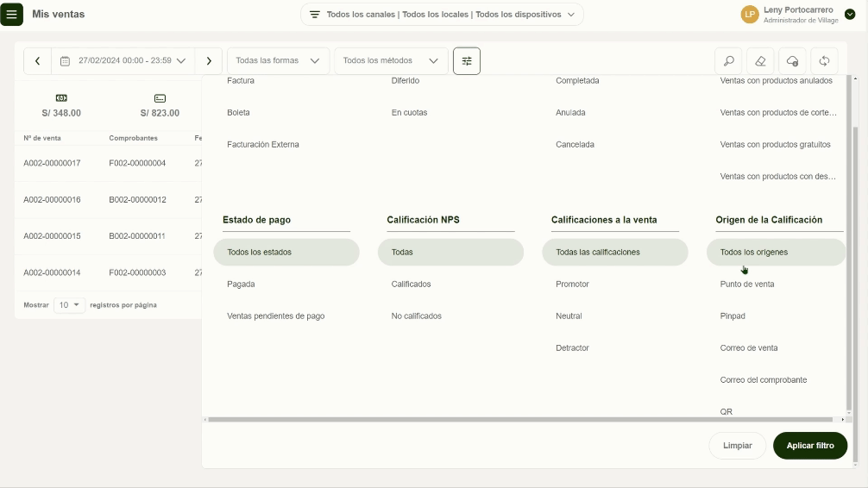This screenshot has height=488, width=868.
Task: Choose Boleta document type
Action: pos(238,113)
